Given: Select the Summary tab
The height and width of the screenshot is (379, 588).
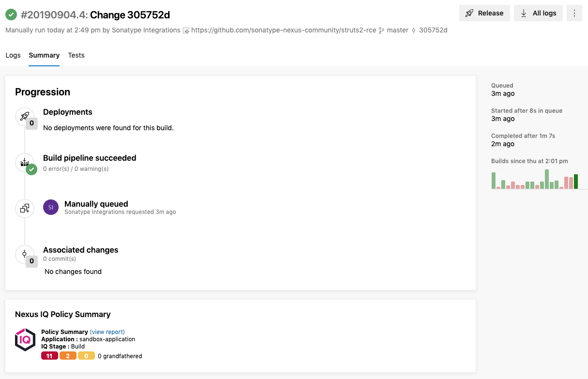Looking at the screenshot, I should click(x=44, y=55).
